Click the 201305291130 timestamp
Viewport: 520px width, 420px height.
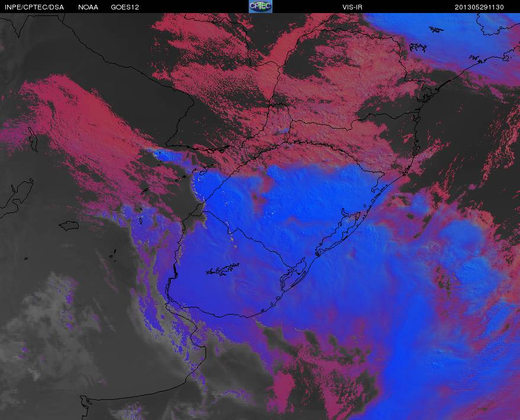(x=479, y=7)
